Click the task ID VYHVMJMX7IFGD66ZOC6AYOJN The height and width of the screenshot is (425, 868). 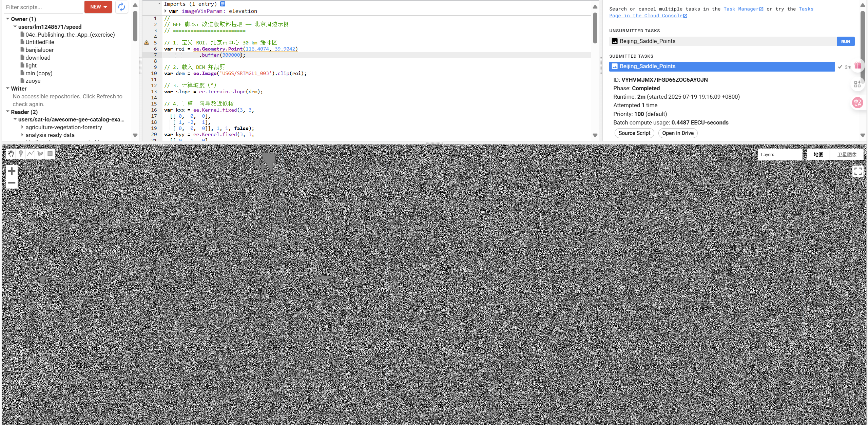coord(664,80)
